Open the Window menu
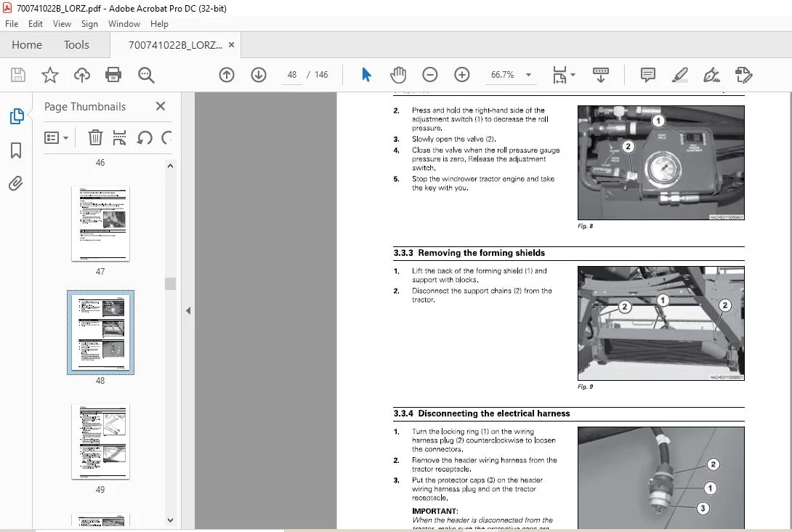This screenshot has width=792, height=532. (x=124, y=24)
